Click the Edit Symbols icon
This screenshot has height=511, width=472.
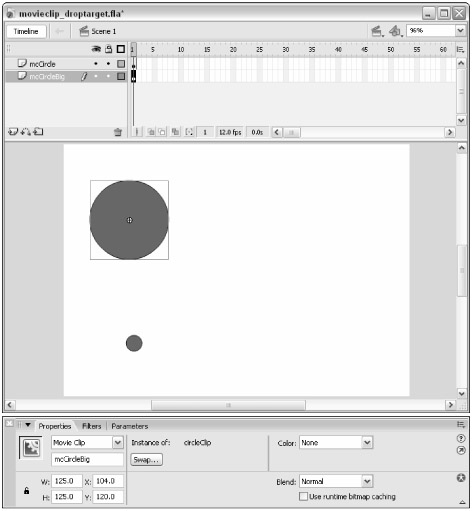click(395, 31)
